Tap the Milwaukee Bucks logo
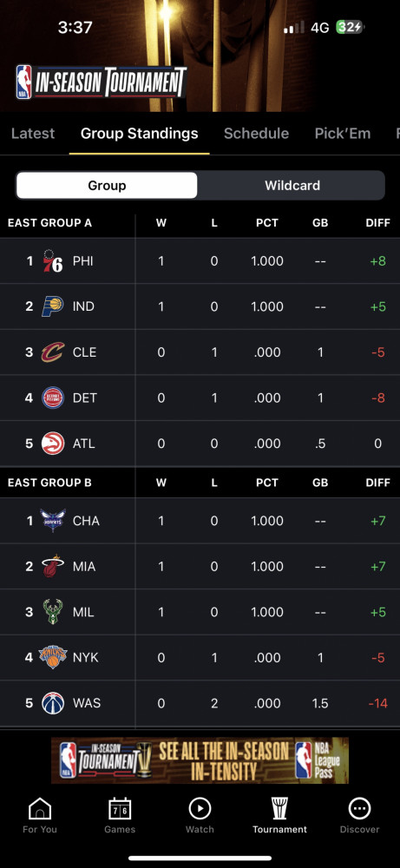Image resolution: width=400 pixels, height=868 pixels. [53, 612]
